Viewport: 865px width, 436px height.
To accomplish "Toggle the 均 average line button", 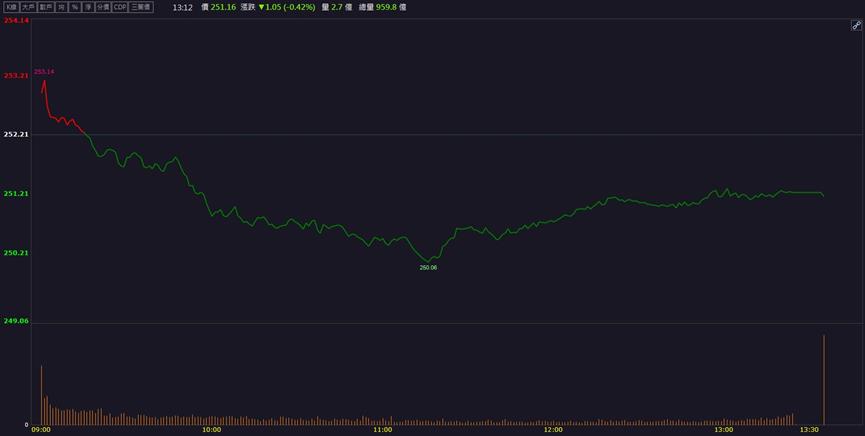I will [61, 7].
